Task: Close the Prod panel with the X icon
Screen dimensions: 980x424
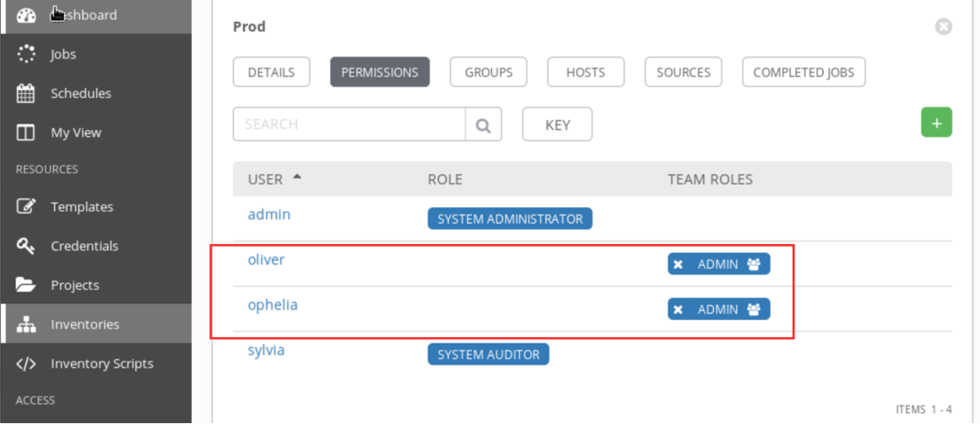Action: click(943, 27)
